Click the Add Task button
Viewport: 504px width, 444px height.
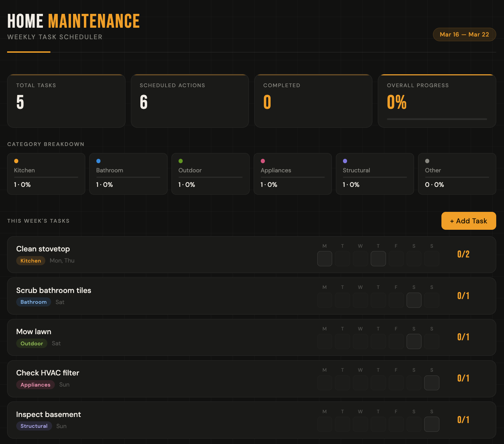pos(468,221)
